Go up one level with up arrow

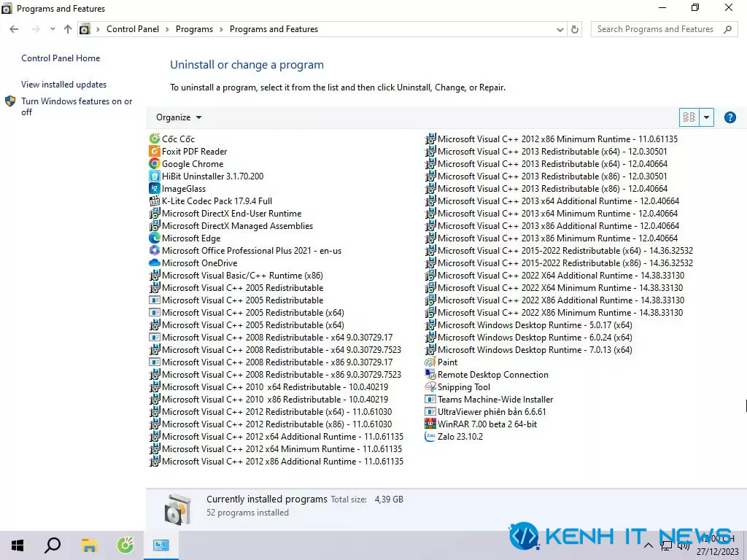(68, 29)
